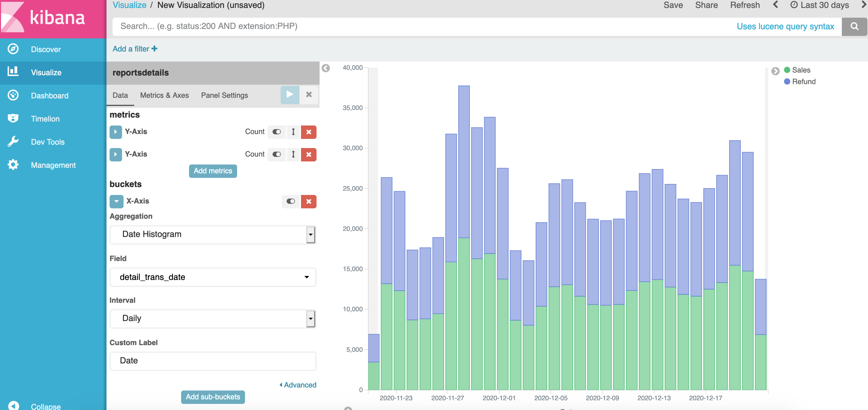Toggle the first Y-Axis metric off
This screenshot has height=410, width=868.
[x=277, y=132]
